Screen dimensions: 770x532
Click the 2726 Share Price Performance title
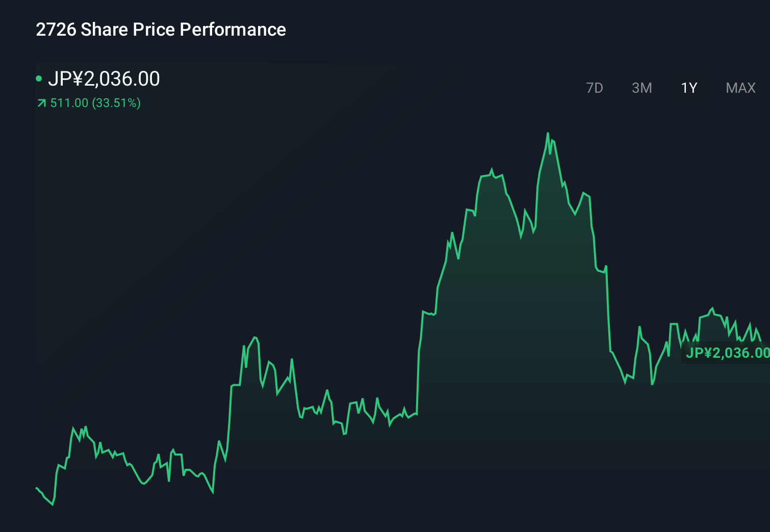pyautogui.click(x=160, y=30)
